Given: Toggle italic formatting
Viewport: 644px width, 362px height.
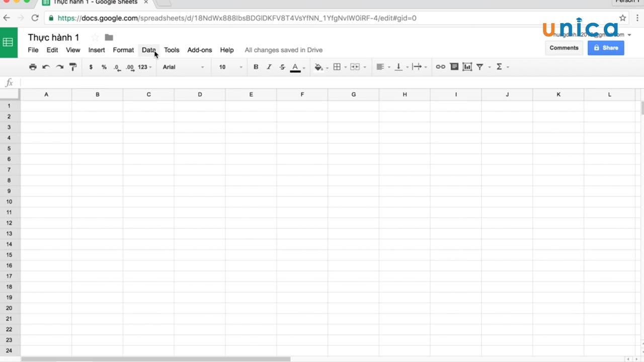Looking at the screenshot, I should point(269,67).
